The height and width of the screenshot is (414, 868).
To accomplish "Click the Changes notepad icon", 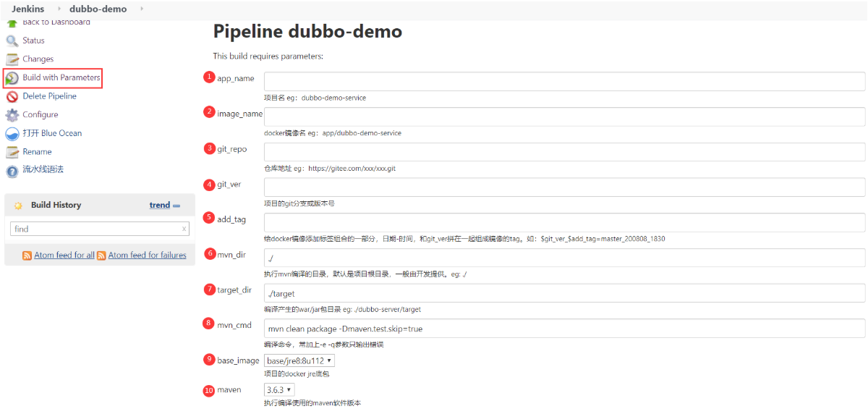I will click(x=12, y=59).
